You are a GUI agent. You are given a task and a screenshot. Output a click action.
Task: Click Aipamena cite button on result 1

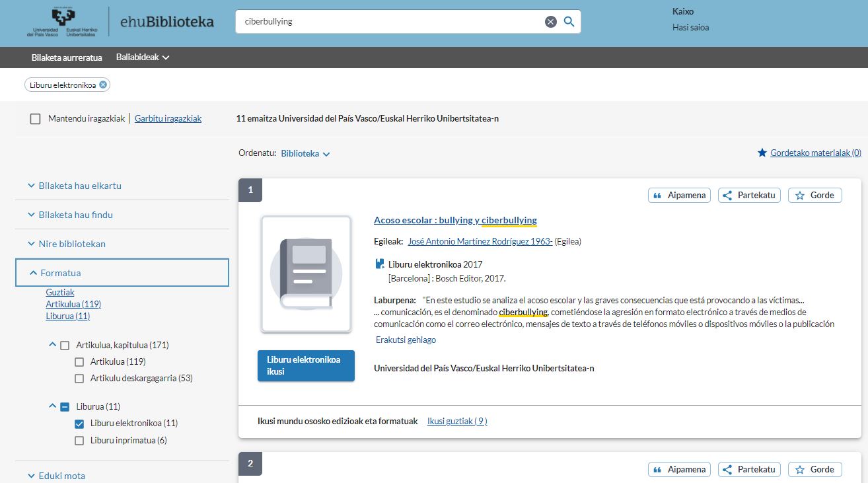click(x=679, y=195)
